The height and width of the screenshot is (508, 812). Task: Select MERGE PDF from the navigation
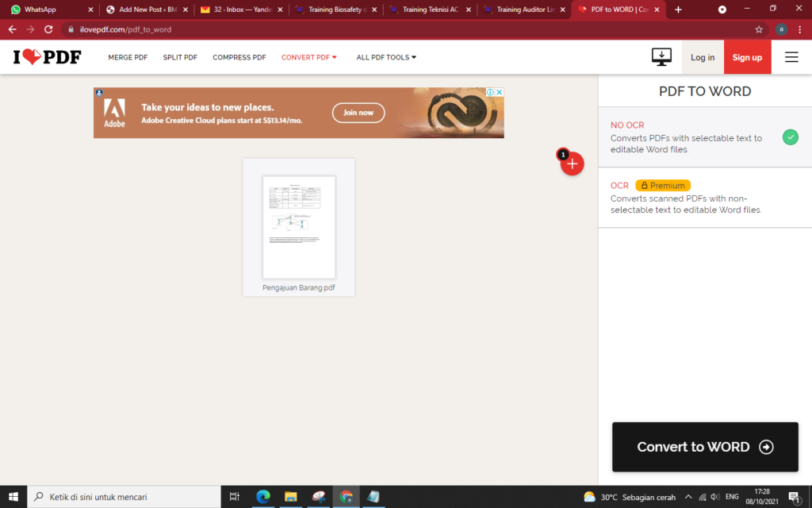tap(128, 56)
